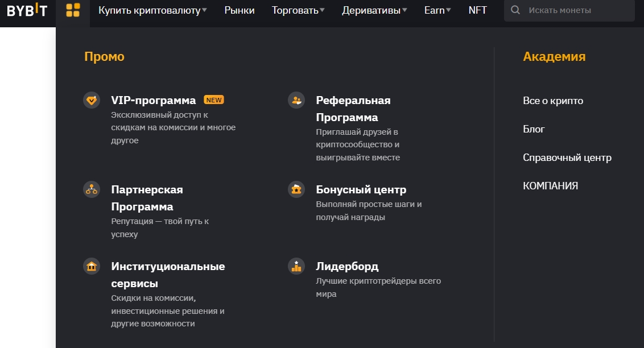Open the Бонусный центр link
Viewport: 644px width, 348px height.
click(x=361, y=189)
